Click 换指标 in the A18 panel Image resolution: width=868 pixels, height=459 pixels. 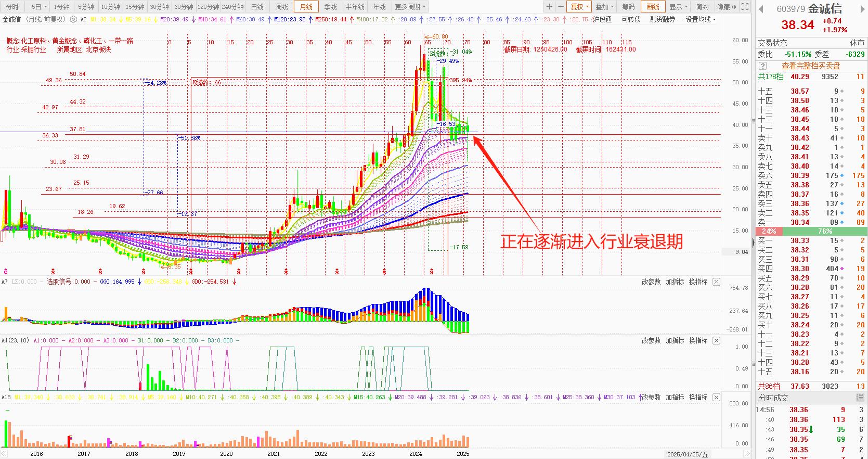pyautogui.click(x=698, y=397)
